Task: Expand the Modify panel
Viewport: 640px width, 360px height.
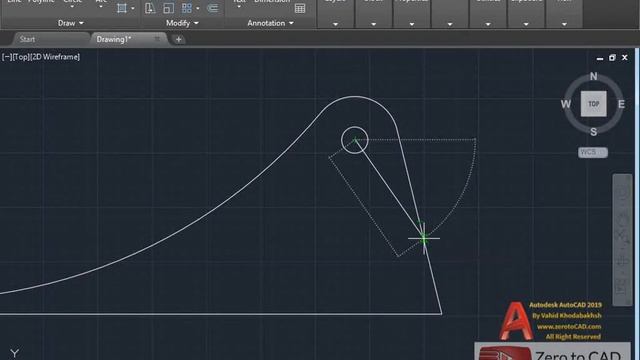Action: click(x=182, y=23)
